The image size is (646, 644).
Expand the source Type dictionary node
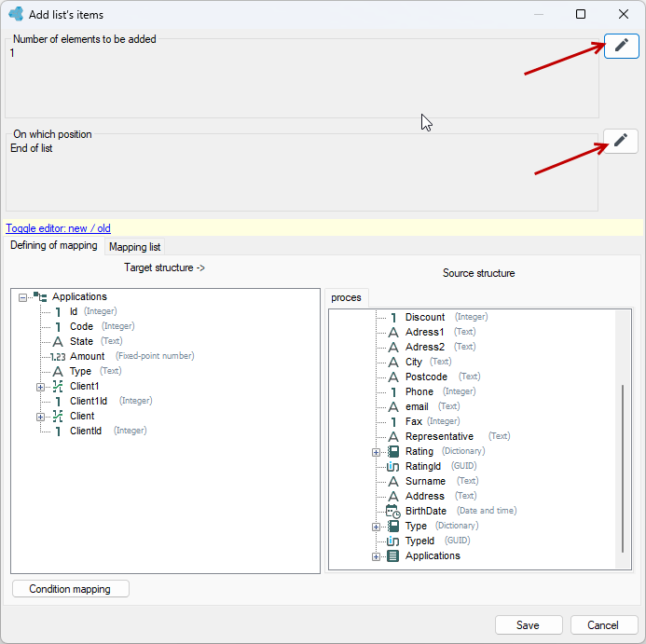(376, 527)
